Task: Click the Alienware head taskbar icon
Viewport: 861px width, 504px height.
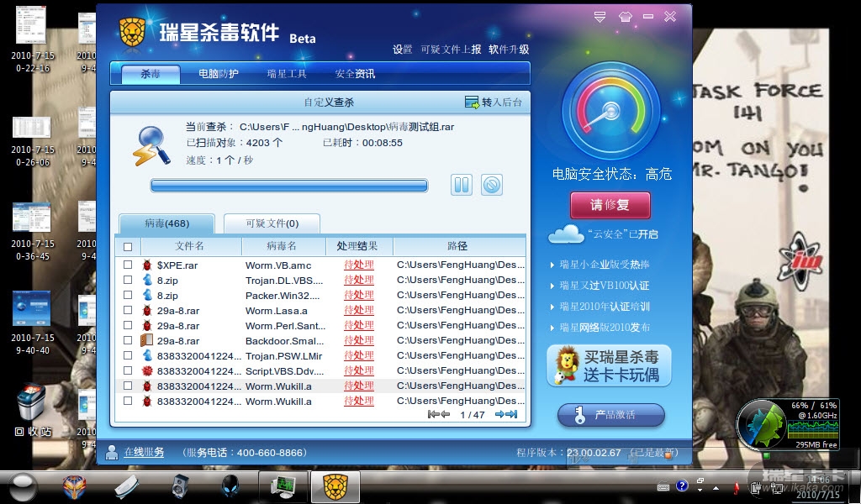Action: click(x=230, y=487)
